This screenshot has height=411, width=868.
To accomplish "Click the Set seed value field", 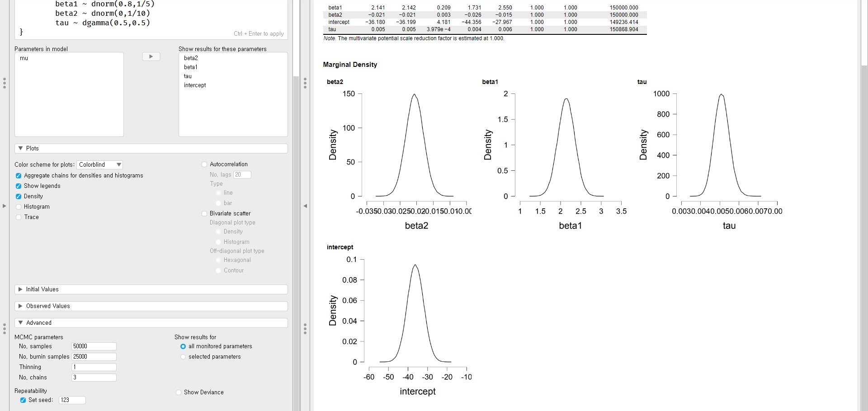I will [x=72, y=400].
